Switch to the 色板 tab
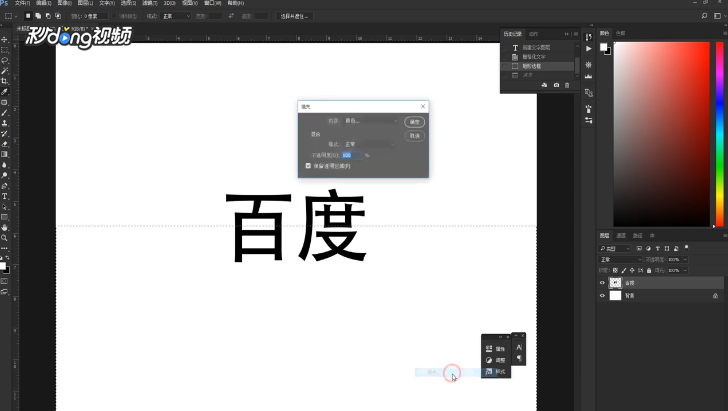The height and width of the screenshot is (411, 728). click(x=620, y=33)
